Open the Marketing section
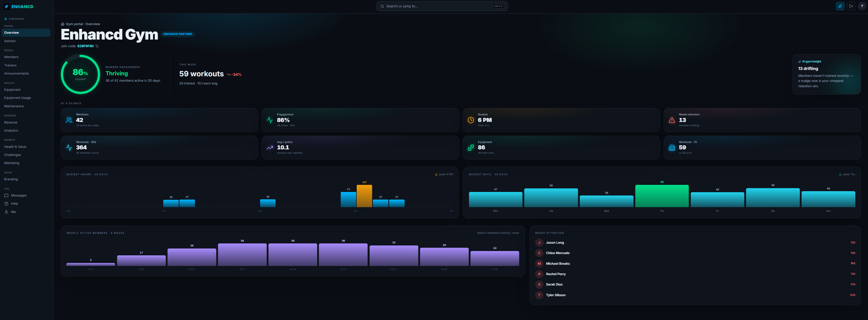The height and width of the screenshot is (320, 868). (26, 163)
